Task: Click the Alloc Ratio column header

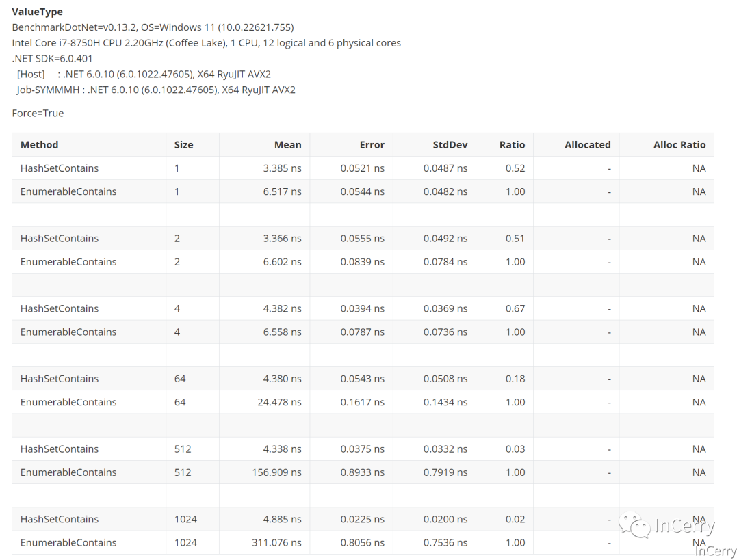Action: (x=679, y=145)
